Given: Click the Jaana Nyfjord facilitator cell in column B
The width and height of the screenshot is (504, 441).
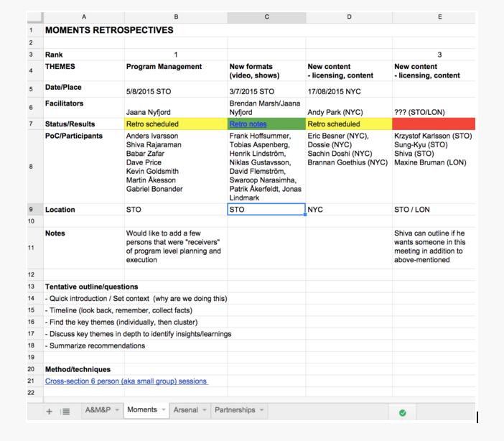Looking at the screenshot, I should click(176, 108).
